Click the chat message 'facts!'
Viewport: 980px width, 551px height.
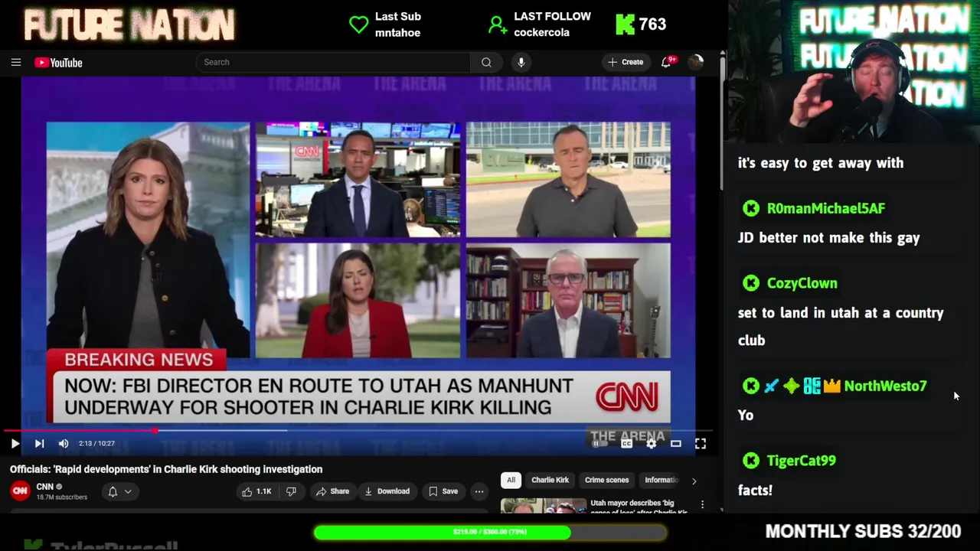pos(755,490)
